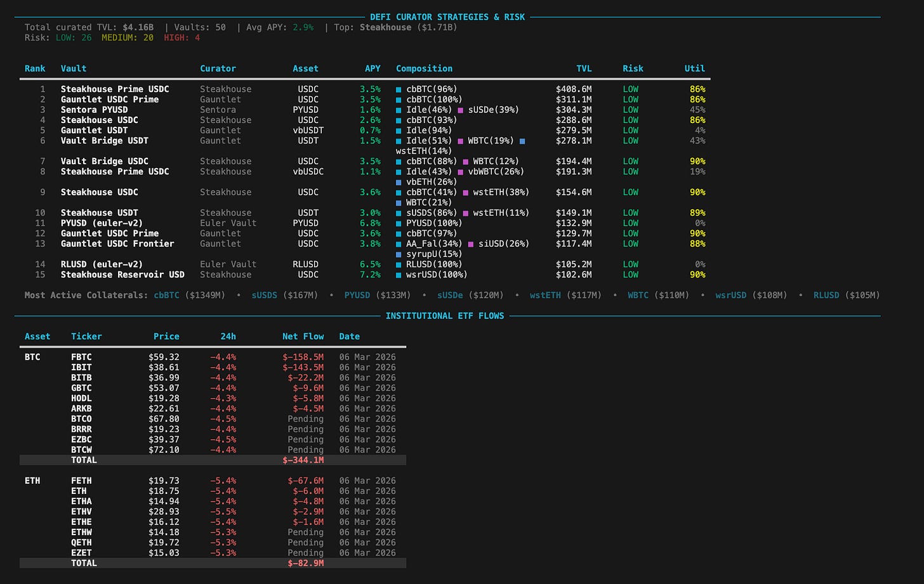The image size is (924, 584).
Task: Click the TVL column header
Action: (584, 68)
